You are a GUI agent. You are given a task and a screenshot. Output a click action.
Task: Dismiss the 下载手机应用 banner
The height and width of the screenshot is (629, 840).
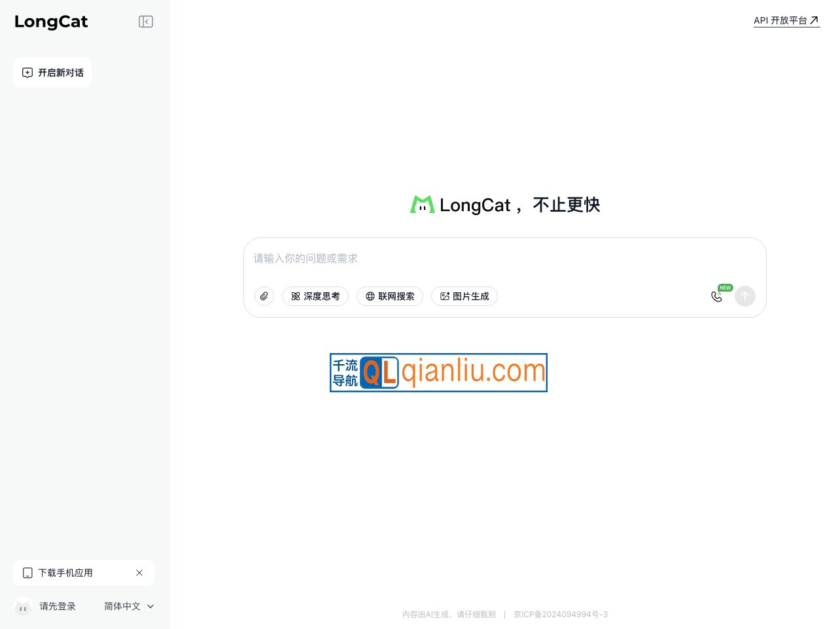point(139,573)
